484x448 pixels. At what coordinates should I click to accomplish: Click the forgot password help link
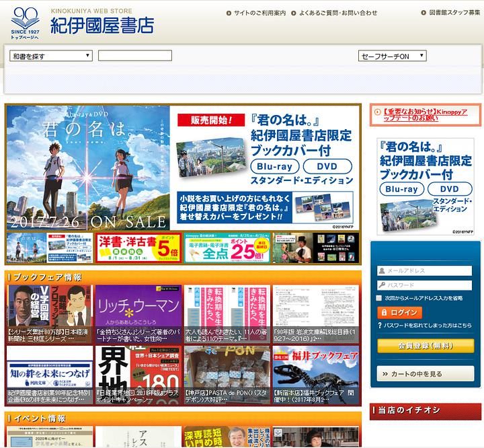[428, 326]
